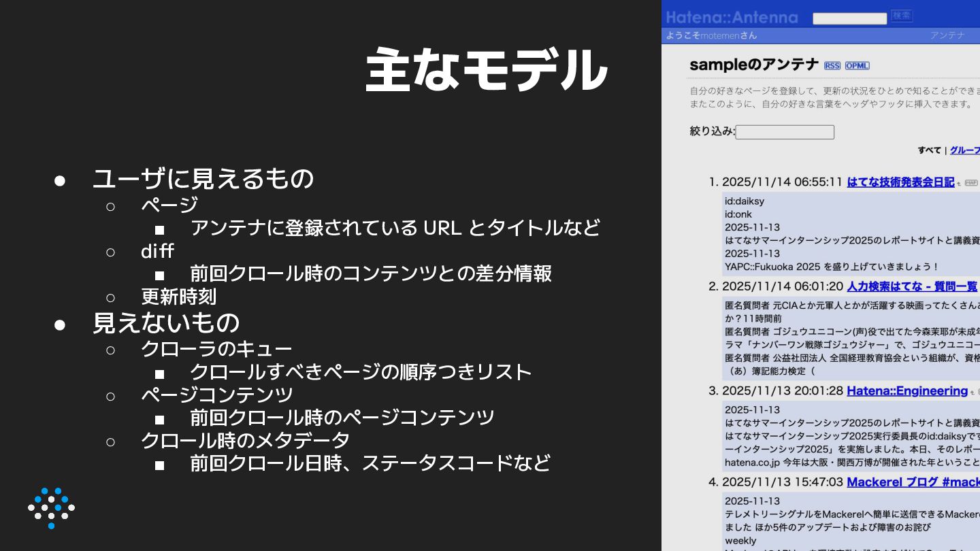Click the 見えないもの bullet
Viewport: 980px width, 551px height.
(x=166, y=322)
